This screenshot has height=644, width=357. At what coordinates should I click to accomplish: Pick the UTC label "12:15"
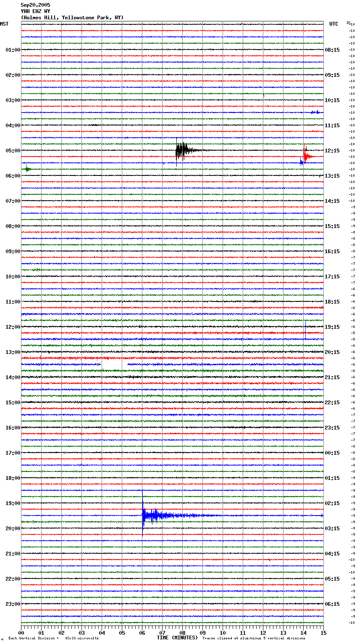332,151
